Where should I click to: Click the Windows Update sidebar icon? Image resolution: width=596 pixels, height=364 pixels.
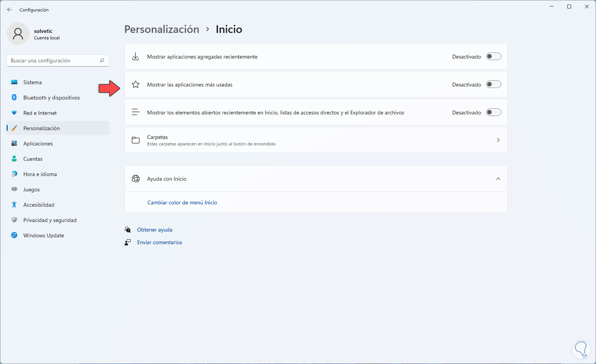point(14,235)
